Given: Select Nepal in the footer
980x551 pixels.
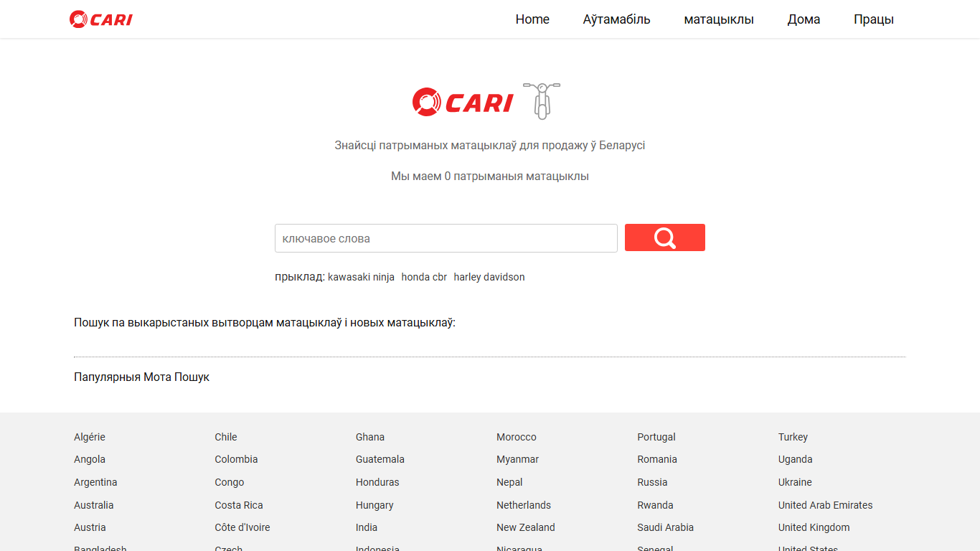Looking at the screenshot, I should pos(509,482).
